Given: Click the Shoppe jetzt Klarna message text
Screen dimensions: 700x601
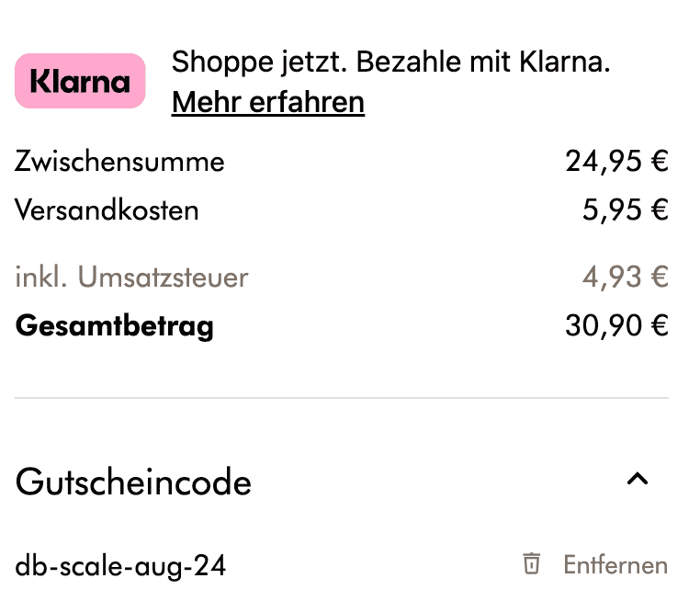Looking at the screenshot, I should (390, 62).
